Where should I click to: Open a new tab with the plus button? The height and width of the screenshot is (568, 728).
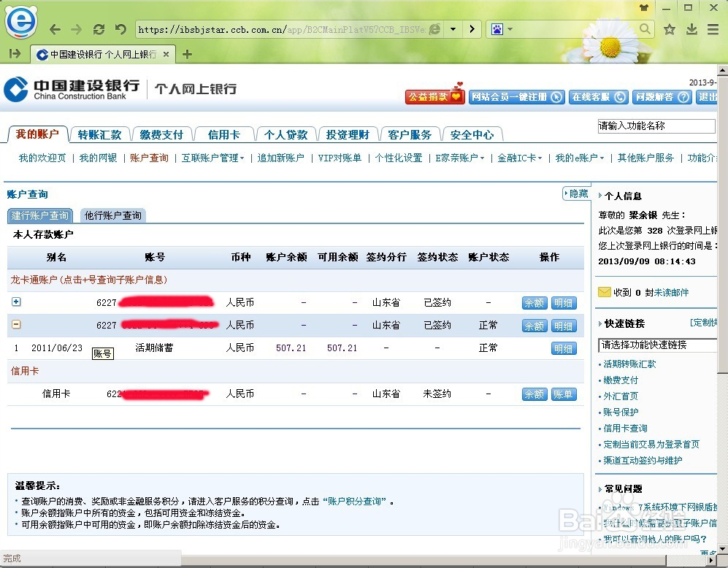[x=187, y=54]
